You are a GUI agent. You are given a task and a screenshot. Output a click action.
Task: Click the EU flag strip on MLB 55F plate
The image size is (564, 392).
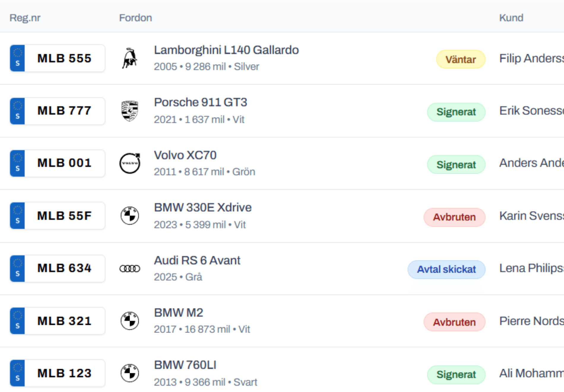[x=18, y=216]
